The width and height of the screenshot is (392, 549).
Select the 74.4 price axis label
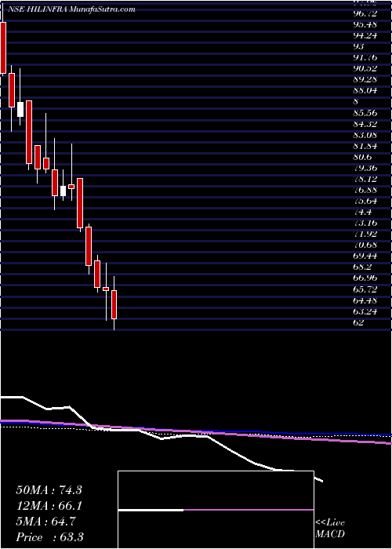[x=362, y=212]
